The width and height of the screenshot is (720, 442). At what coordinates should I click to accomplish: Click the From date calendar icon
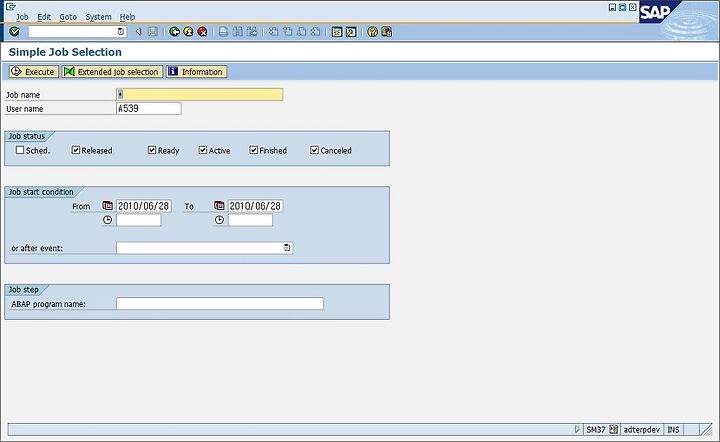(107, 206)
